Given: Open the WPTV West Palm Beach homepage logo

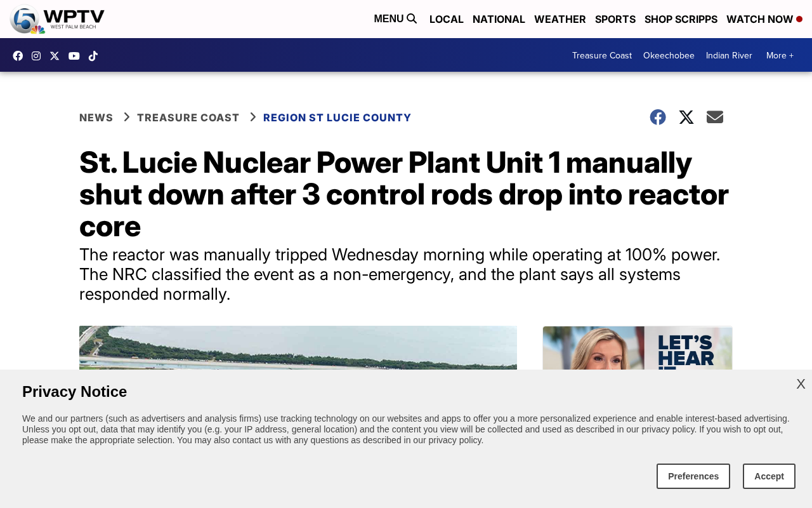Looking at the screenshot, I should [57, 19].
